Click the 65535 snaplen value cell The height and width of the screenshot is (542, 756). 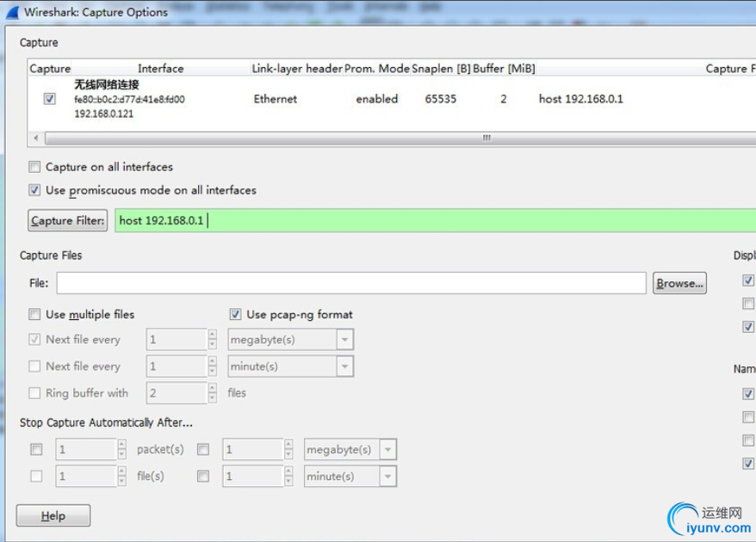[441, 99]
